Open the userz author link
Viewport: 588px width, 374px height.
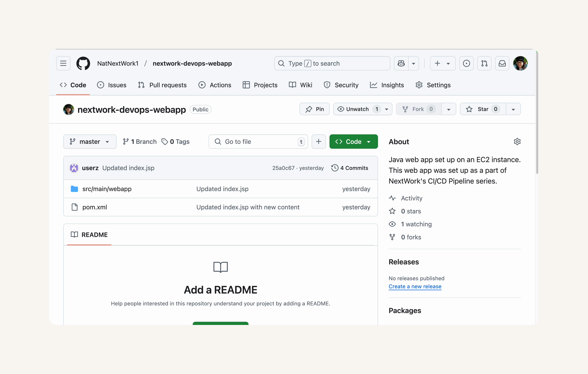point(90,168)
